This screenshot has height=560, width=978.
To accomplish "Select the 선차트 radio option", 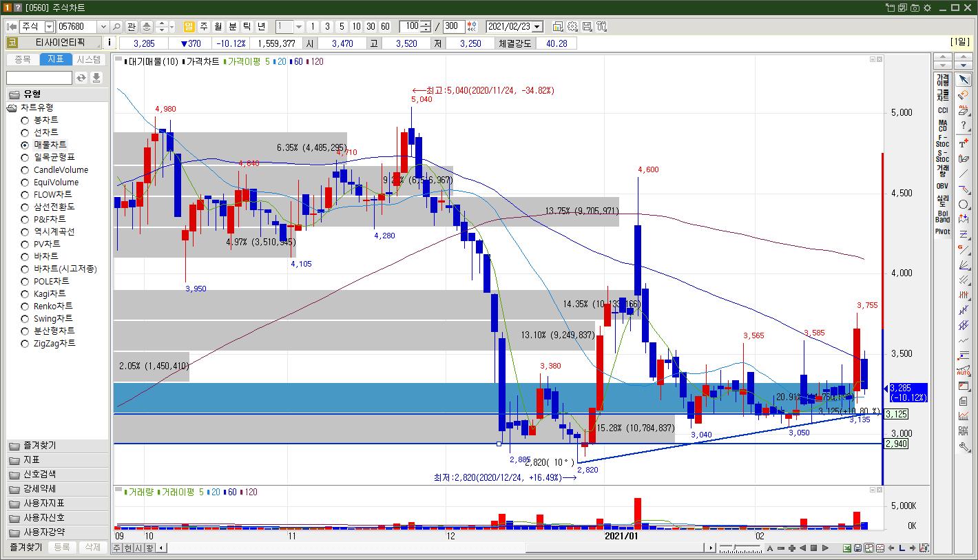I will click(x=25, y=133).
